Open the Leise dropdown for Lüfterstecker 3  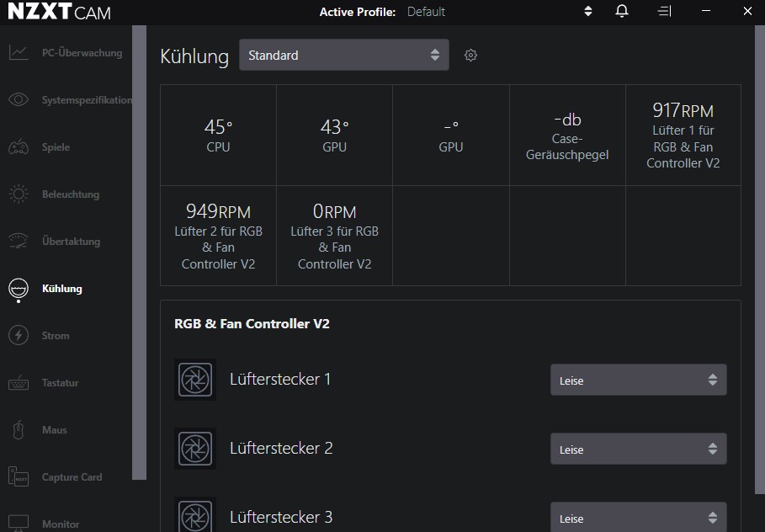638,515
